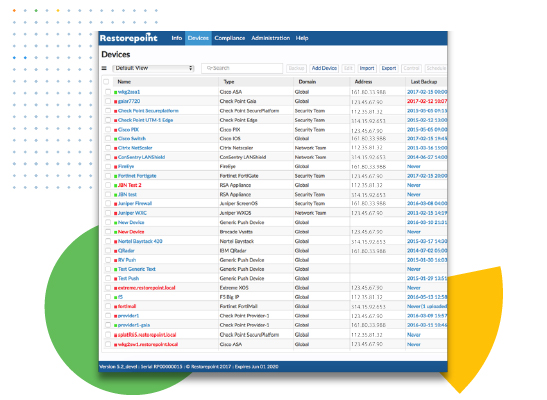Viewport: 547px width, 400px height.
Task: Open the Help menu
Action: click(302, 38)
